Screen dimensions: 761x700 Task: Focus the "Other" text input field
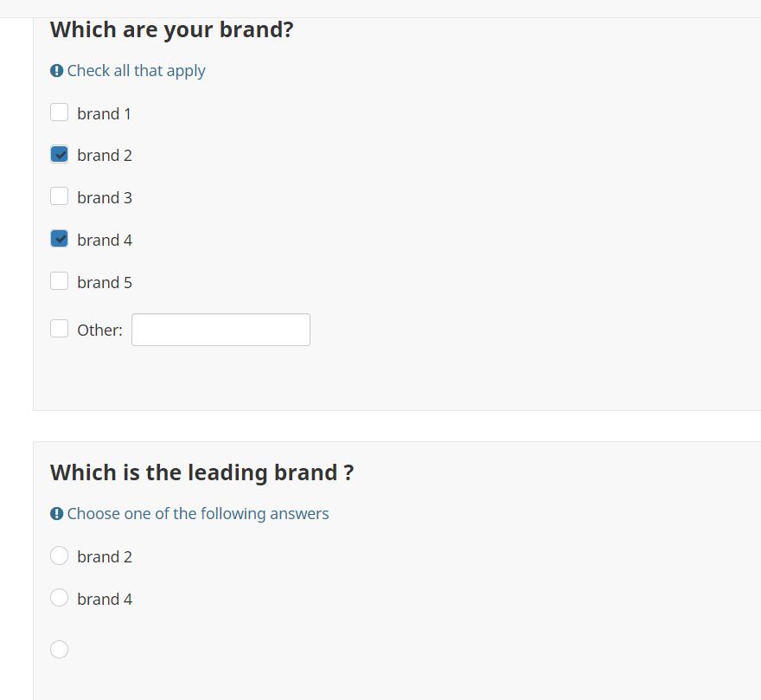coord(221,330)
